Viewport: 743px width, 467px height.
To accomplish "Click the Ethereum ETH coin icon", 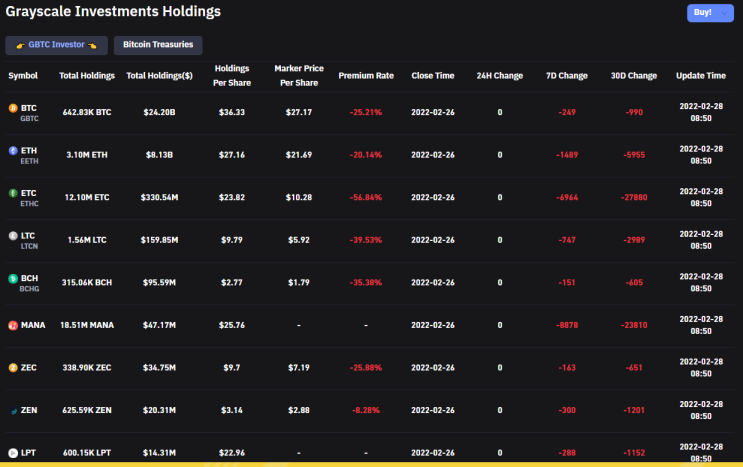I will [x=12, y=150].
